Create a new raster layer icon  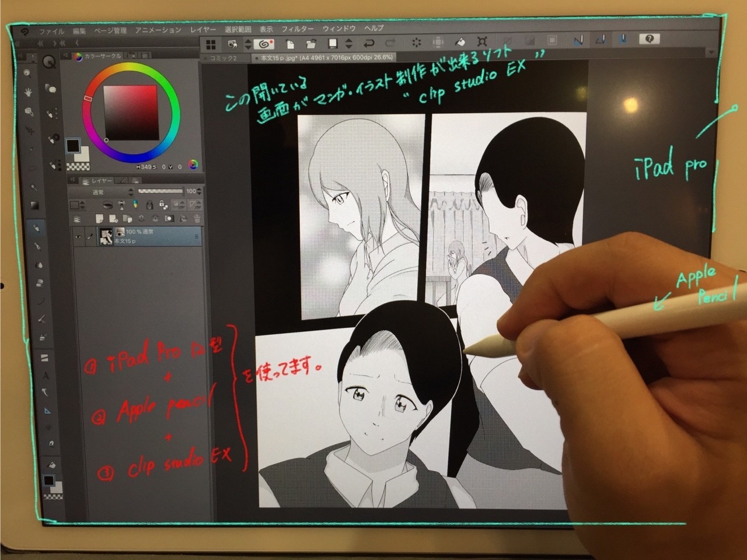pos(100,219)
